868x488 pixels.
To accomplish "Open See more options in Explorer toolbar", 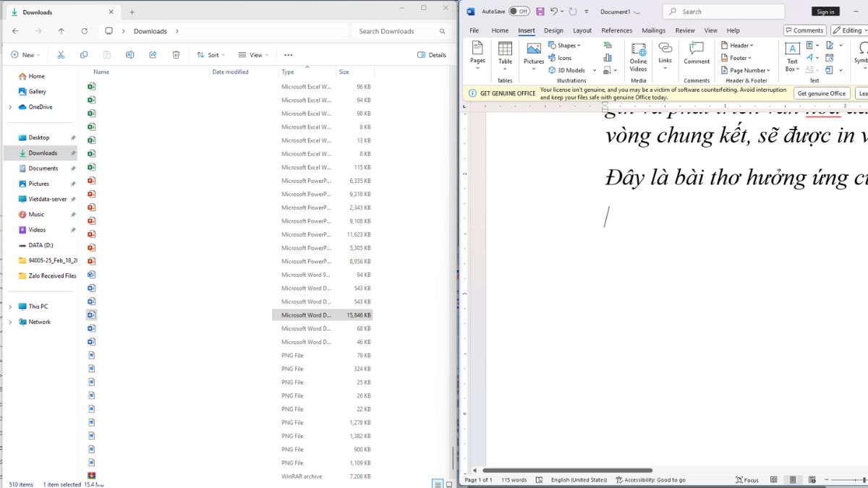I will (289, 55).
